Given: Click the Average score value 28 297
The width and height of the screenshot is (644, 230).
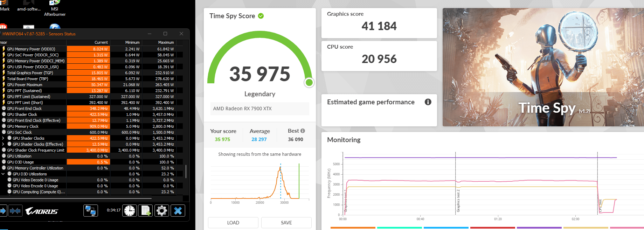Looking at the screenshot, I should (259, 139).
